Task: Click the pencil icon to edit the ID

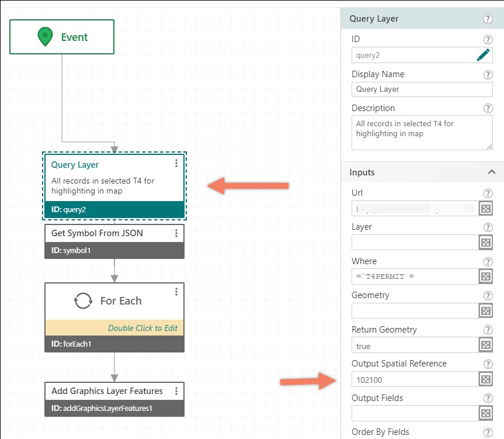Action: point(483,55)
